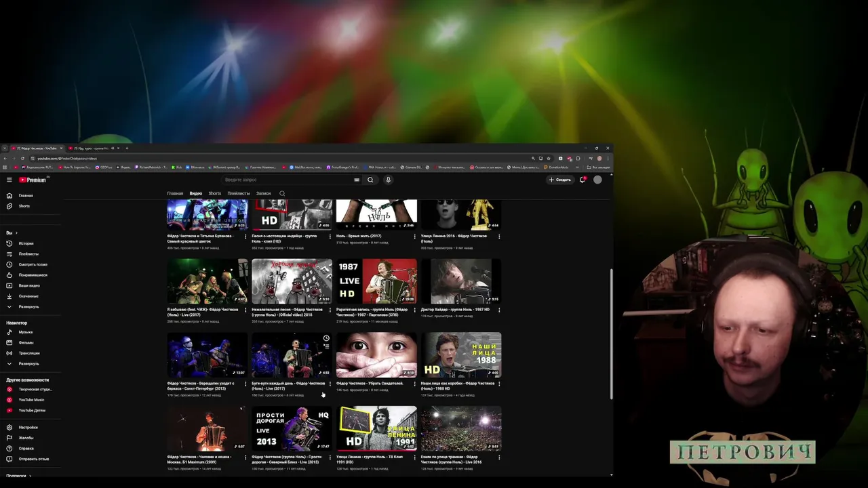This screenshot has width=868, height=488.
Task: Open Жалобы in sidebar
Action: pyautogui.click(x=26, y=438)
